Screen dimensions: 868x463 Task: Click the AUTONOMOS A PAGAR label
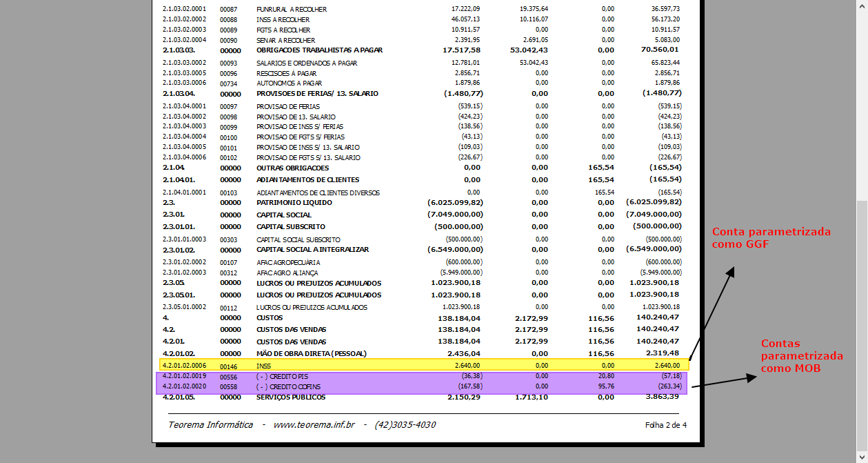point(289,83)
